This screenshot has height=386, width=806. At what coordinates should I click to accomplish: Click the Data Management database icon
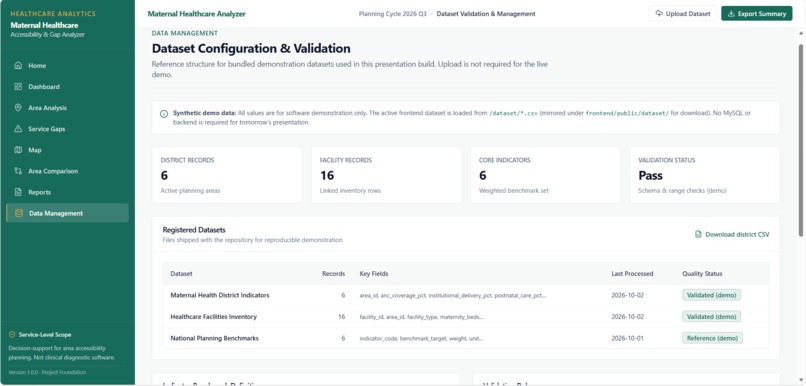(19, 213)
